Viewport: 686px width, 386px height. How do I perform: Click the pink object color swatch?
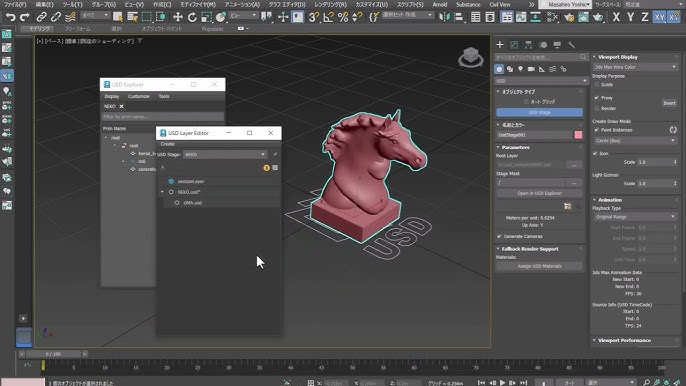coord(578,135)
